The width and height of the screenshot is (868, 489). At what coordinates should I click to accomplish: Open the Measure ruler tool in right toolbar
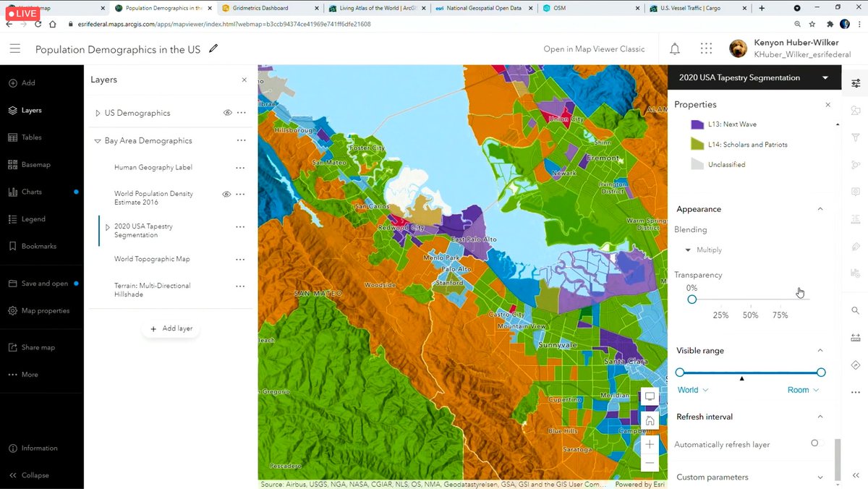click(856, 338)
